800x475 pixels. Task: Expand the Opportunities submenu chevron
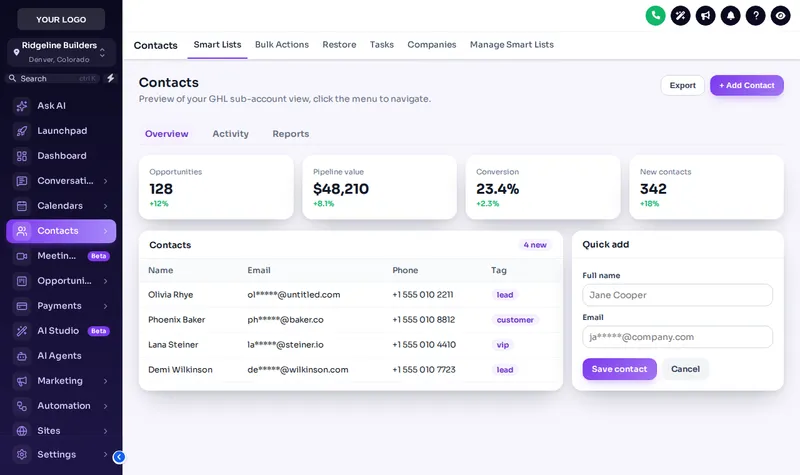click(106, 281)
